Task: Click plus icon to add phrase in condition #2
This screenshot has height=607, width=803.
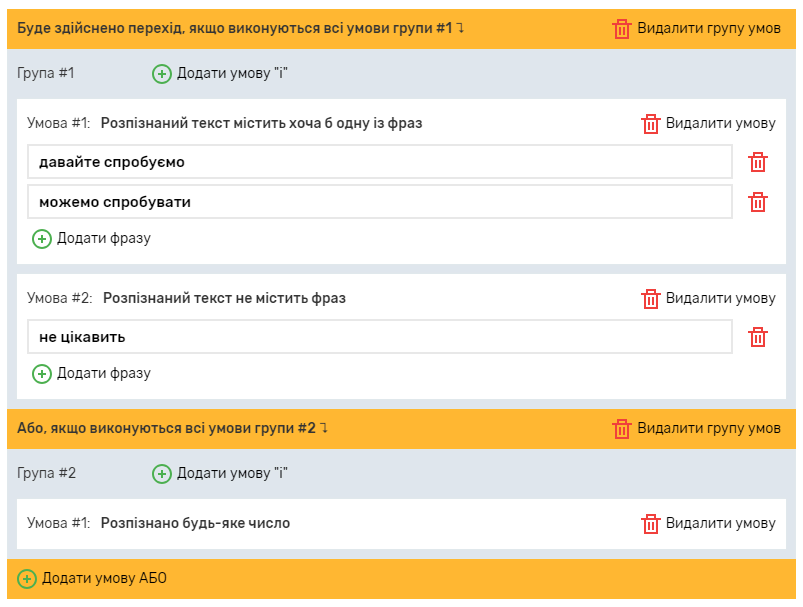Action: pos(42,374)
